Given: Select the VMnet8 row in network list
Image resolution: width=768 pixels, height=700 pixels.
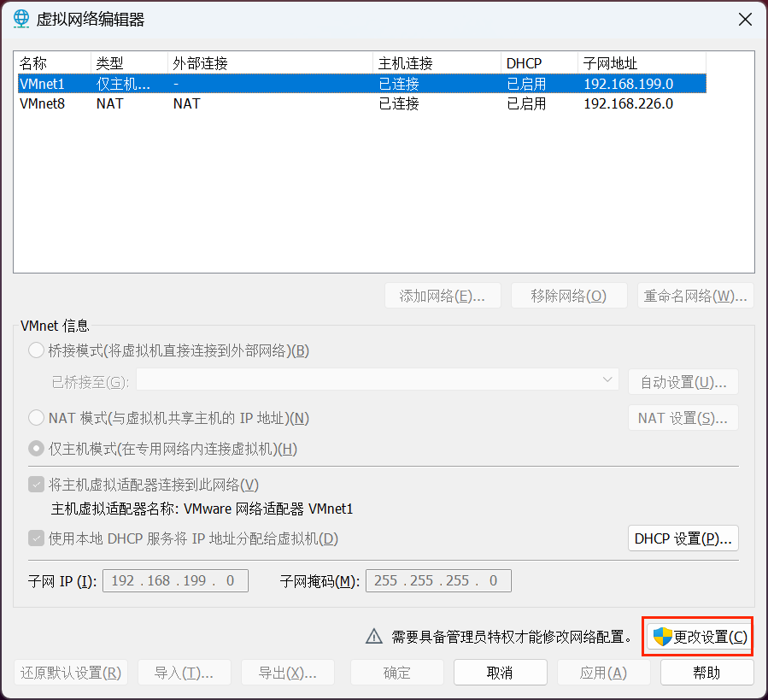Looking at the screenshot, I should point(43,103).
